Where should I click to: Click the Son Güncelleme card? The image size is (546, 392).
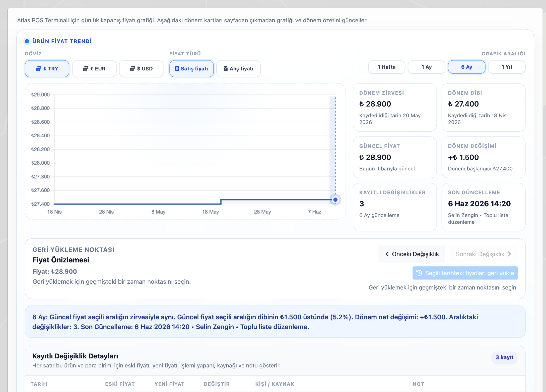point(484,207)
